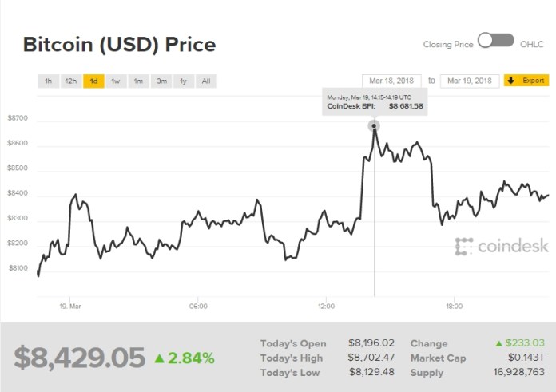Switch chart to 1m range

(x=138, y=81)
